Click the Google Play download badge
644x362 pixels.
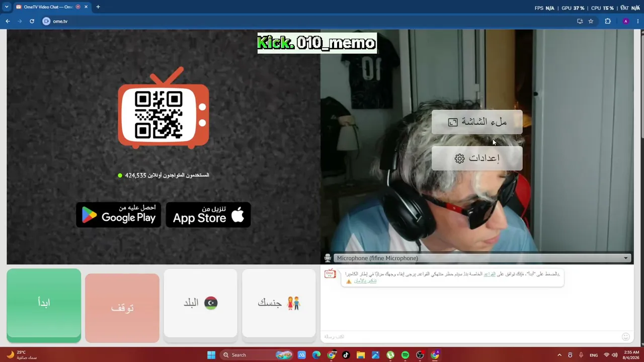[x=119, y=215]
